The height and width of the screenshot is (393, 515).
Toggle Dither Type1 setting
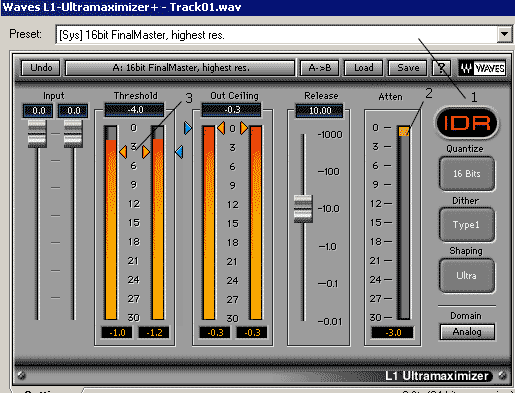point(467,225)
